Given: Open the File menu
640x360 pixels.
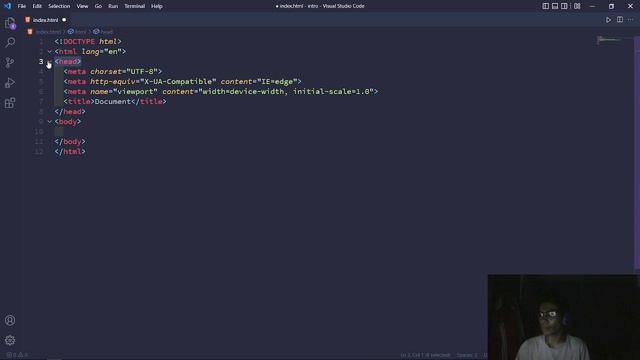Looking at the screenshot, I should pyautogui.click(x=22, y=6).
